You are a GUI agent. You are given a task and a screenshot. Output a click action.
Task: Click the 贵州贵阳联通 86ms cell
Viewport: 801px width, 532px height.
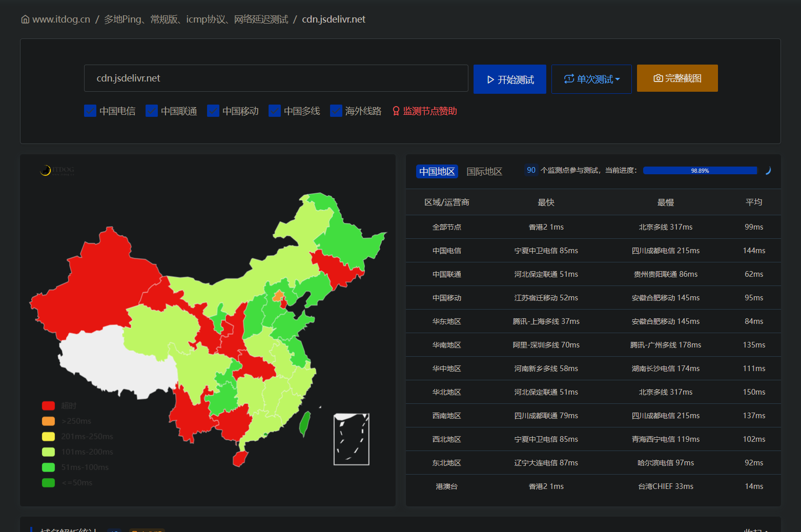pyautogui.click(x=666, y=274)
